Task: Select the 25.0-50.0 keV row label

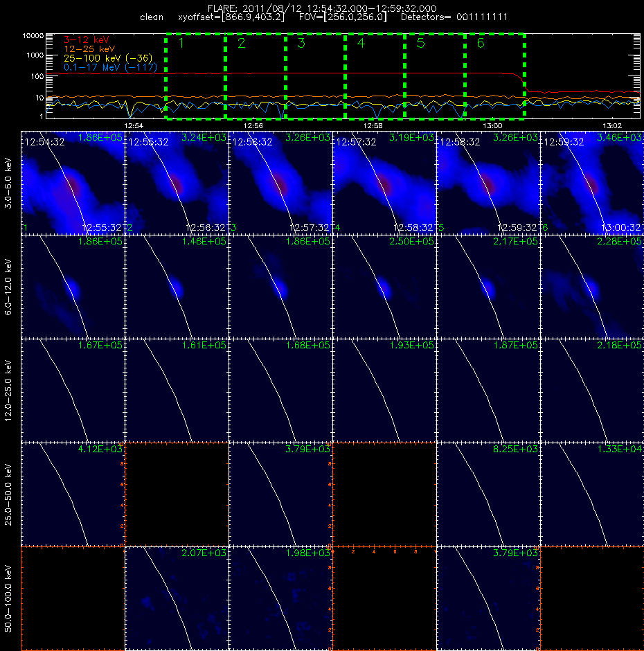Action: [x=8, y=494]
